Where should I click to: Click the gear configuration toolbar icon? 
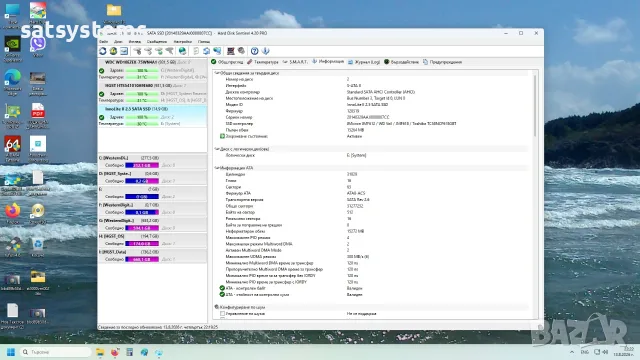(x=241, y=51)
